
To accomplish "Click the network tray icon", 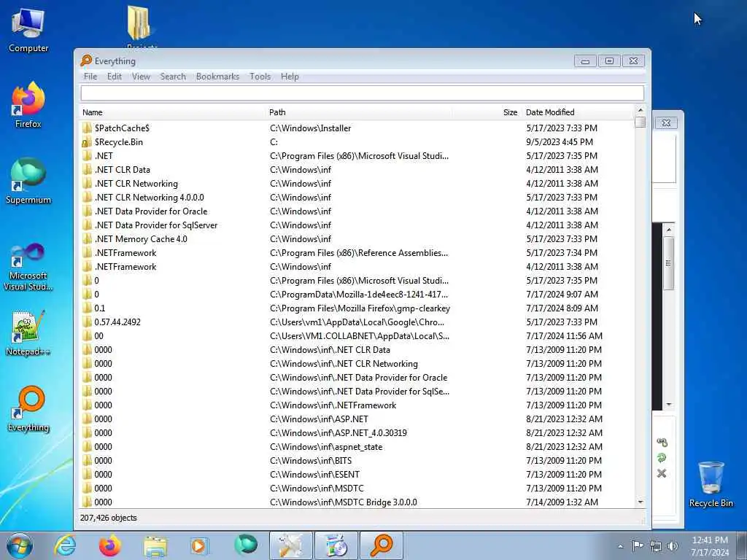I will tap(656, 546).
